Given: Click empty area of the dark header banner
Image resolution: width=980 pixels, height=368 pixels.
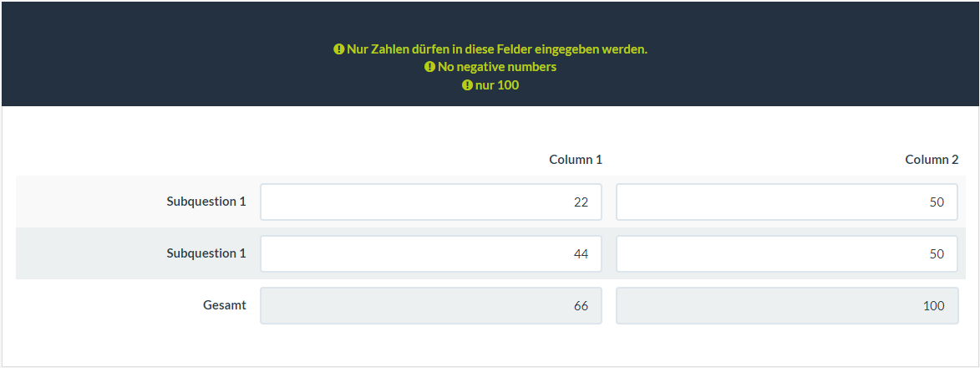Looking at the screenshot, I should pyautogui.click(x=167, y=50).
